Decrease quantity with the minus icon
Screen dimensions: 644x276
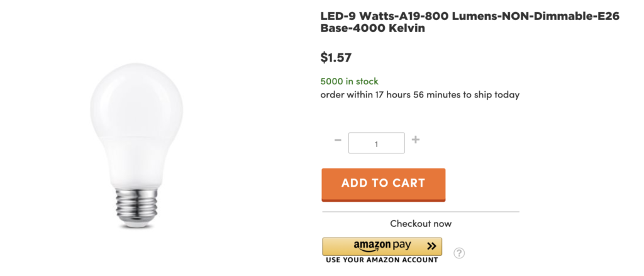click(x=338, y=140)
